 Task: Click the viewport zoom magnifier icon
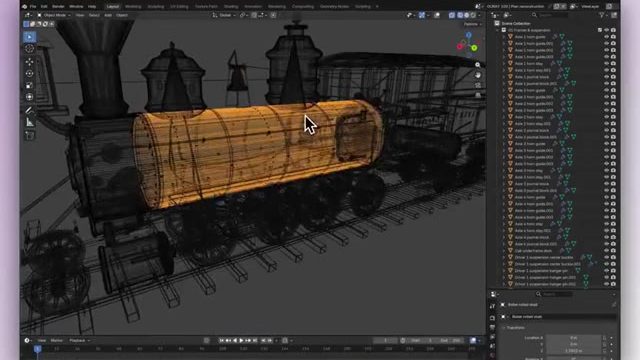tap(478, 65)
